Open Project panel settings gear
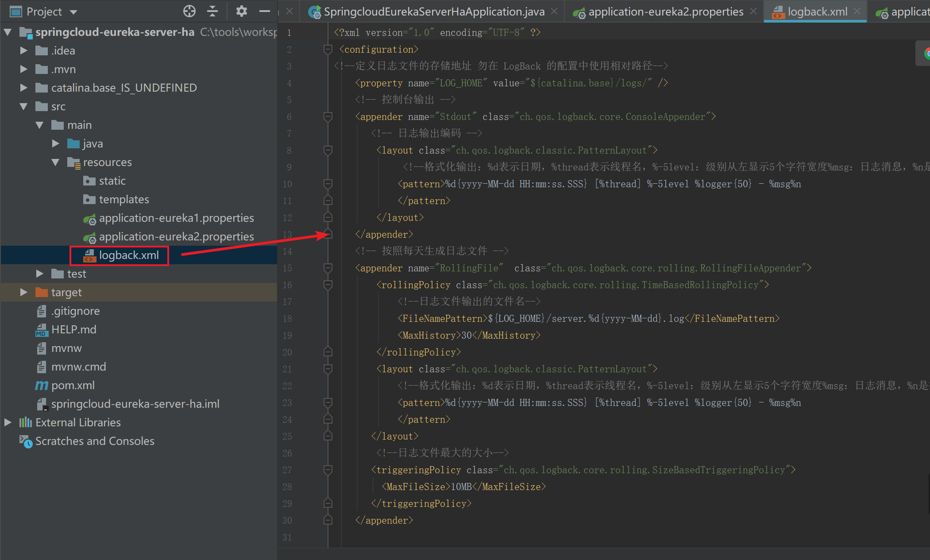Image resolution: width=930 pixels, height=560 pixels. click(241, 11)
